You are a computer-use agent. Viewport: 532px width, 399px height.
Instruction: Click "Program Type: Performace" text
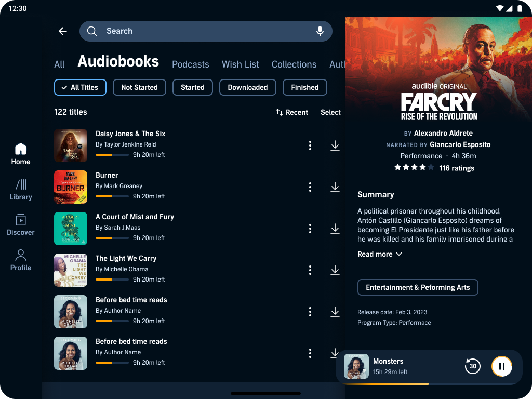click(x=394, y=323)
